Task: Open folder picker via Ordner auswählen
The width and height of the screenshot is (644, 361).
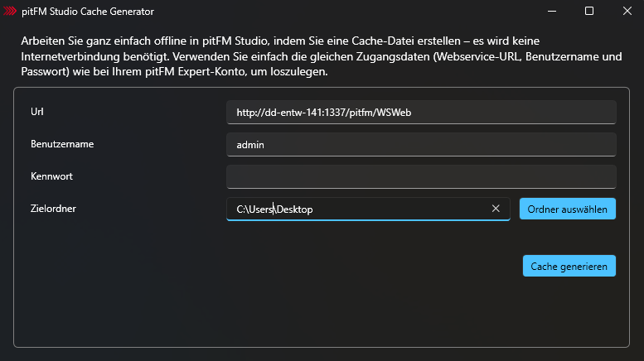Action: click(x=567, y=209)
